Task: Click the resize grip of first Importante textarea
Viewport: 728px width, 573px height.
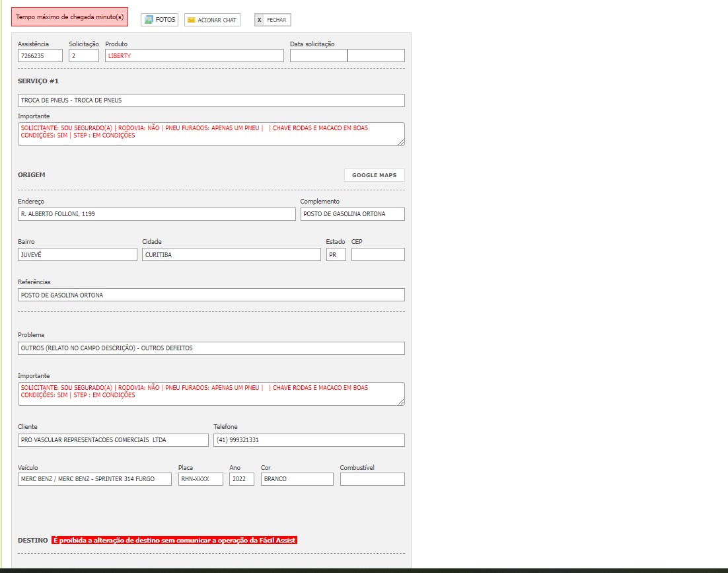Action: tap(401, 143)
